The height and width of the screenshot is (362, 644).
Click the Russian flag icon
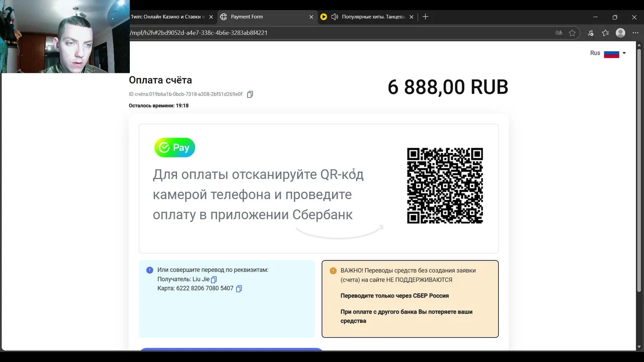611,53
